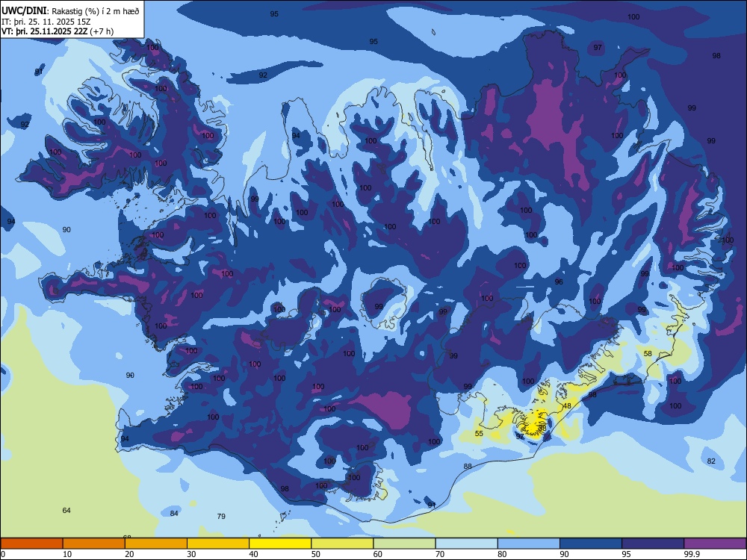747x560 pixels.
Task: Click the humidity value 82 on the map
Action: (x=711, y=461)
